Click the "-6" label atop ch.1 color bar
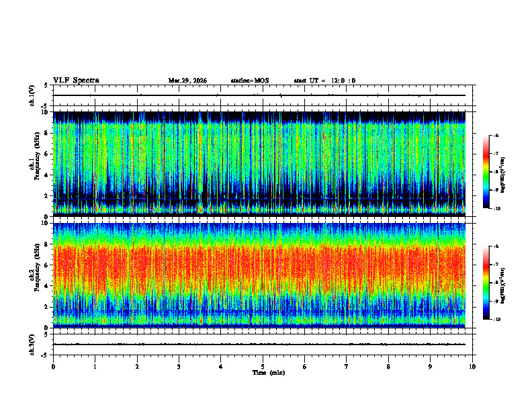The image size is (532, 411). (x=496, y=135)
